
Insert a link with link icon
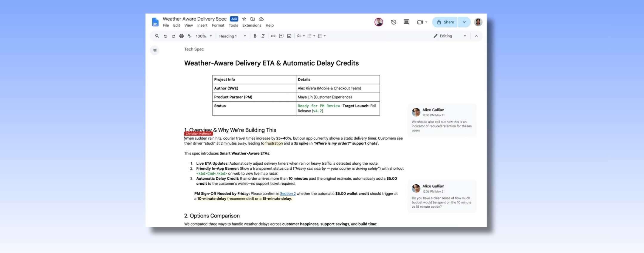[273, 36]
